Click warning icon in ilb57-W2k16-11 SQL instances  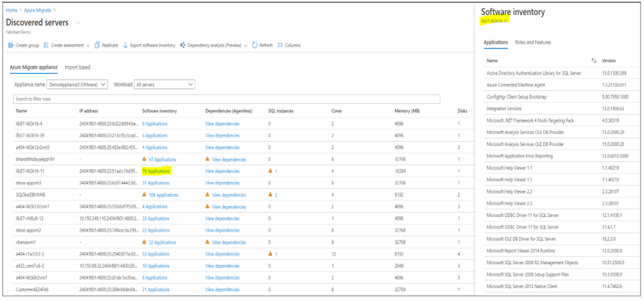(270, 171)
